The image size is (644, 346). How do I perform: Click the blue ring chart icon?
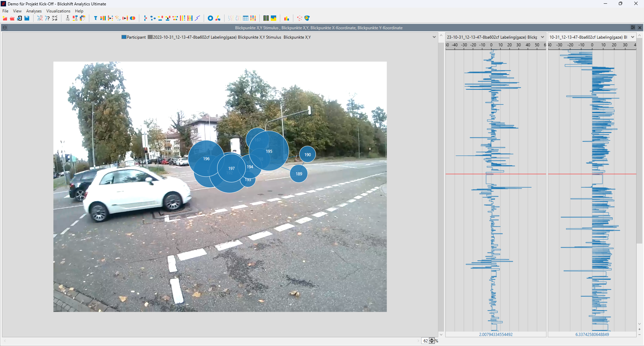[x=210, y=18]
